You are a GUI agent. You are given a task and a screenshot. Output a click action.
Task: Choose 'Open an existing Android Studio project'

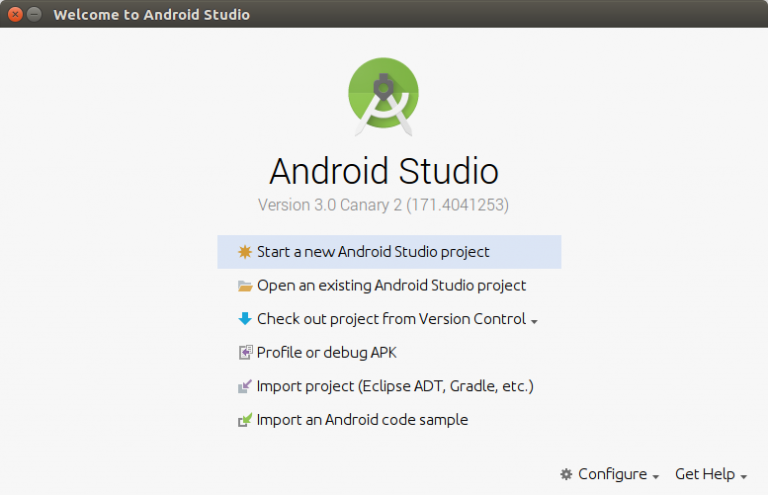tap(391, 286)
